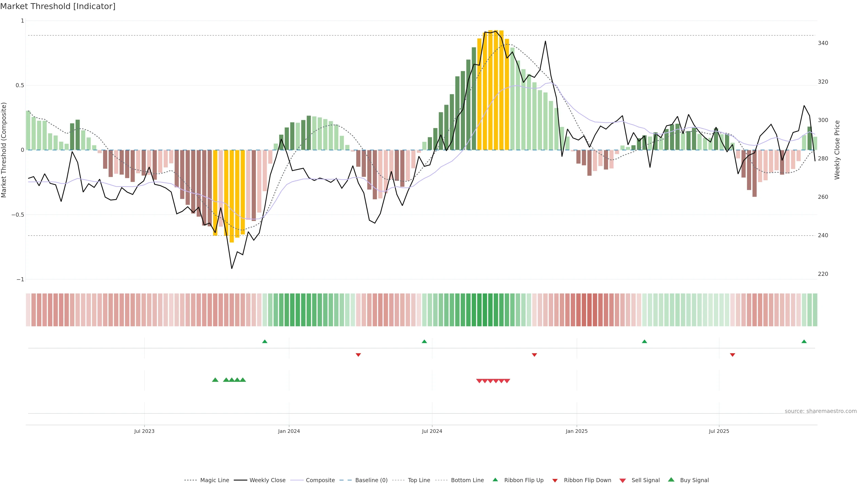Click ribbon flip down marker after Jan 2024
Screen dimensions: 868x488
tap(358, 355)
